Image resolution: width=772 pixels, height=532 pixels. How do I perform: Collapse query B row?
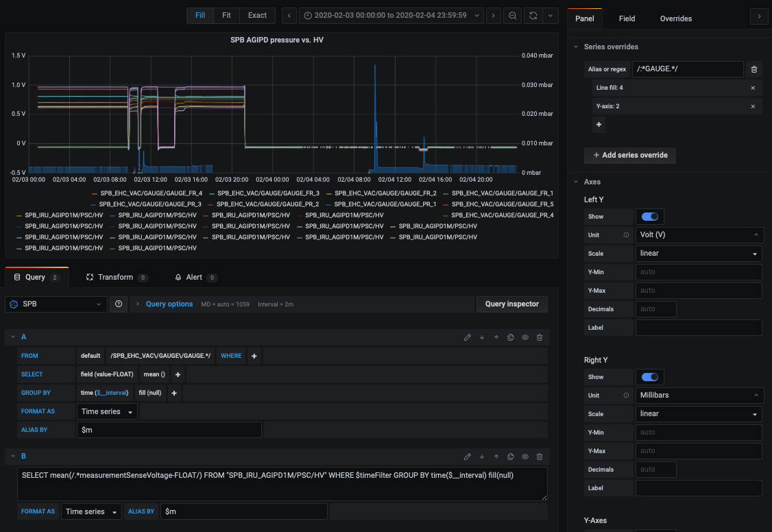pyautogui.click(x=13, y=456)
